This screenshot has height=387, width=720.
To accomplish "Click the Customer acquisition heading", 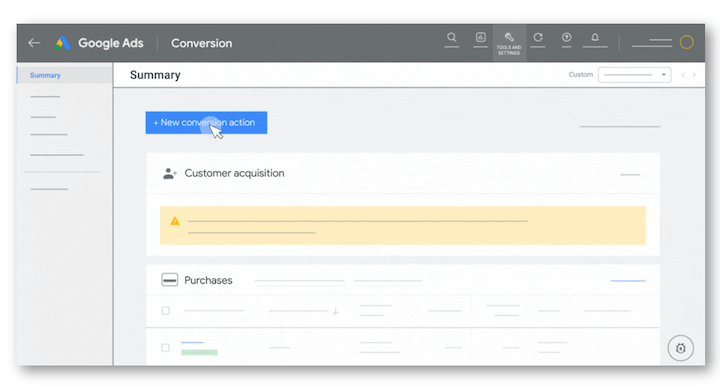I will (x=234, y=173).
